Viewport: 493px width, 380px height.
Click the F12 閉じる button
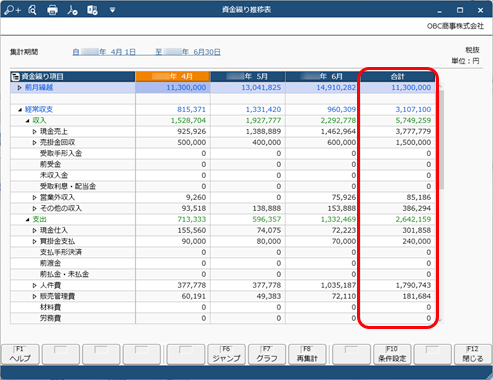tap(473, 354)
